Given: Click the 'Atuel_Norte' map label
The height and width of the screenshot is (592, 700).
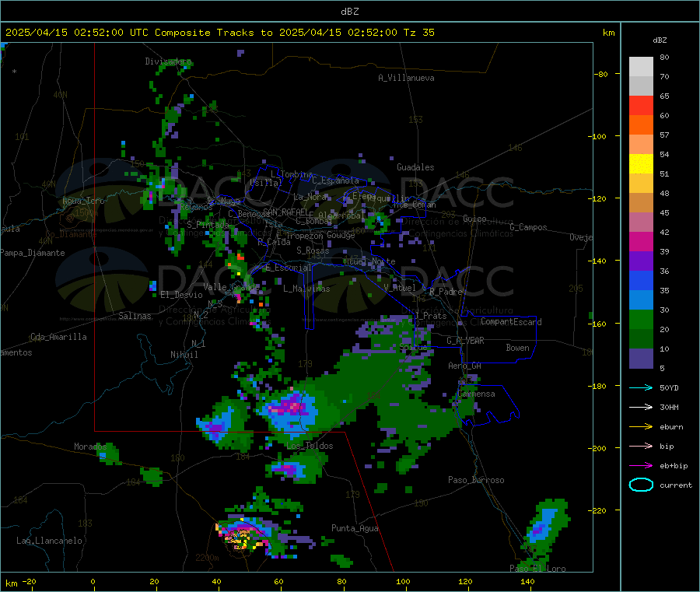Looking at the screenshot, I should [x=369, y=261].
